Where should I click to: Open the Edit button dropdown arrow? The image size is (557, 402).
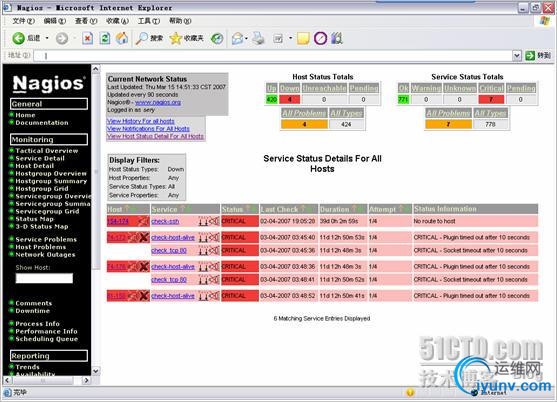coord(290,38)
